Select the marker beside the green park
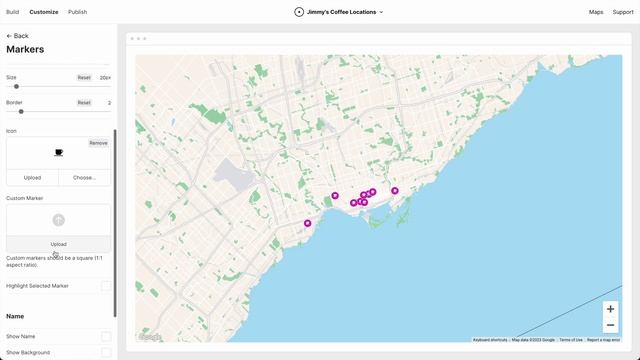The height and width of the screenshot is (360, 640). click(x=335, y=196)
